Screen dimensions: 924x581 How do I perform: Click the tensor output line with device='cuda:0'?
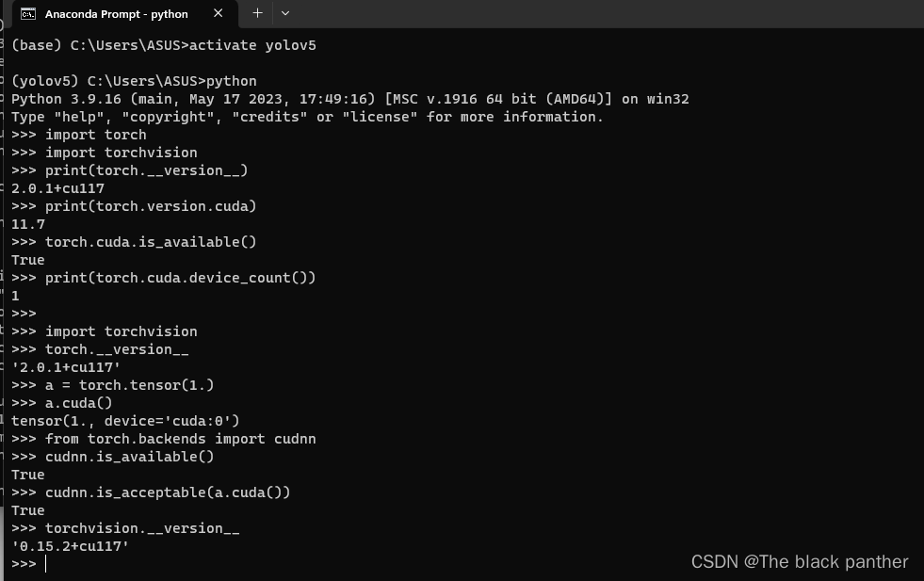tap(127, 420)
